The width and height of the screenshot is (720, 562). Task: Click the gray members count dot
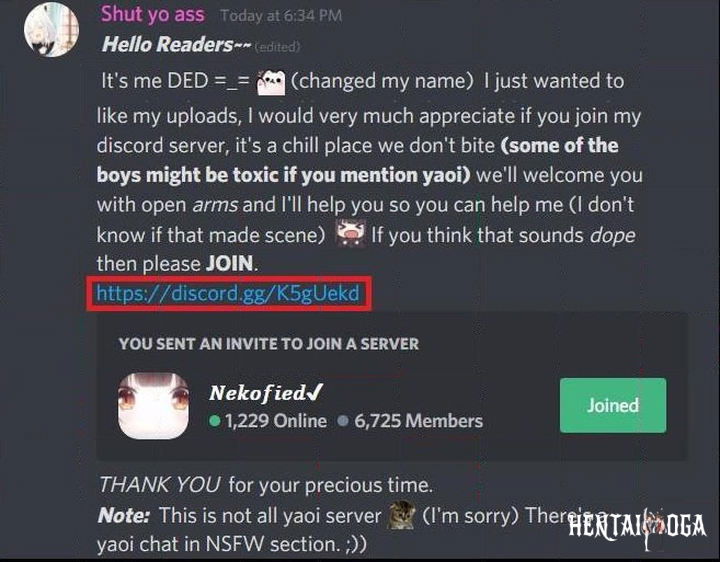tap(343, 421)
